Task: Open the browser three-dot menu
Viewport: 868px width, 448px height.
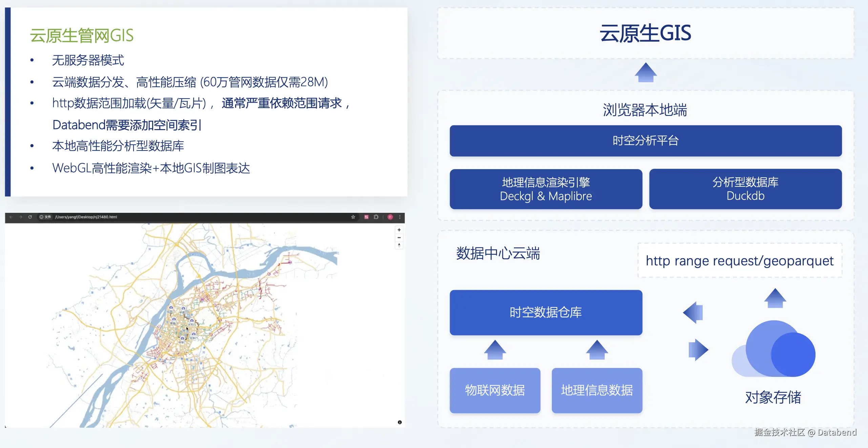Action: [x=400, y=217]
